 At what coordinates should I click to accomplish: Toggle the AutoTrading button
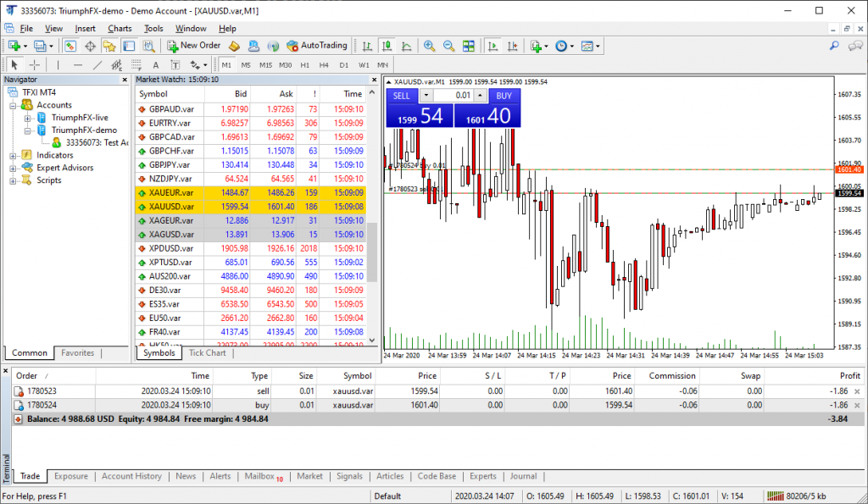point(317,46)
